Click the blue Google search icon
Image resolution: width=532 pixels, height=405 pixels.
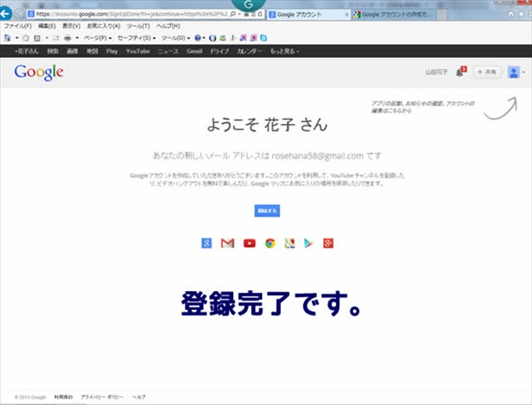coord(206,243)
